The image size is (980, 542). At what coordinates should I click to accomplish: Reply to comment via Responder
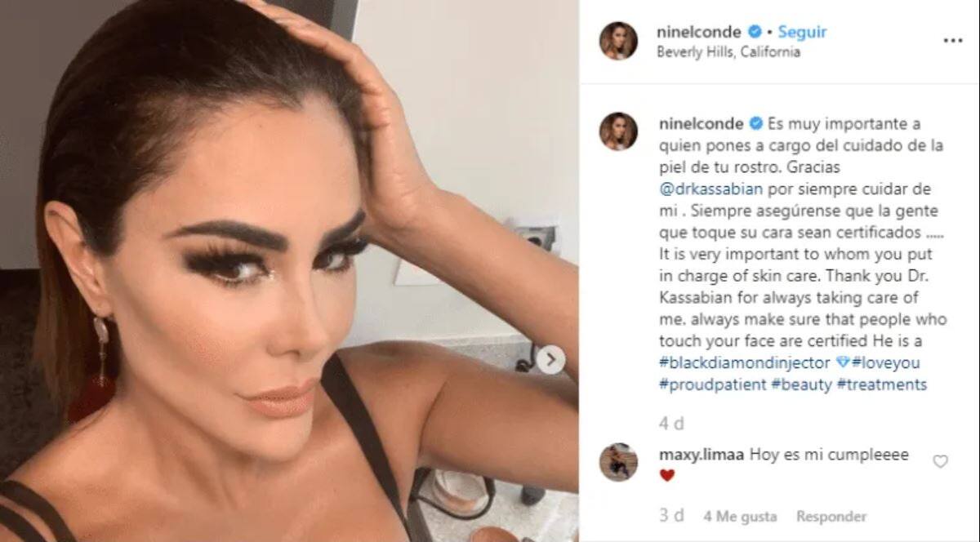coord(831,516)
